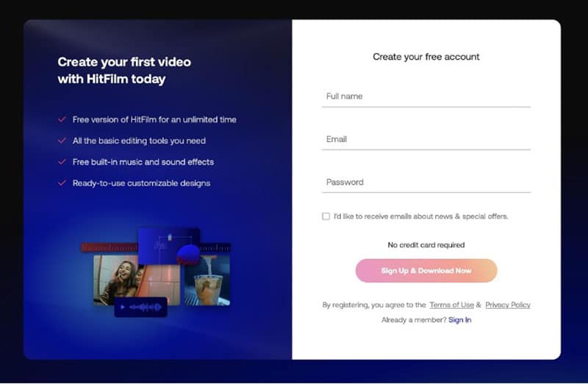Image resolution: width=588 pixels, height=384 pixels.
Task: Click the 'Already a member?' text
Action: [x=414, y=320]
